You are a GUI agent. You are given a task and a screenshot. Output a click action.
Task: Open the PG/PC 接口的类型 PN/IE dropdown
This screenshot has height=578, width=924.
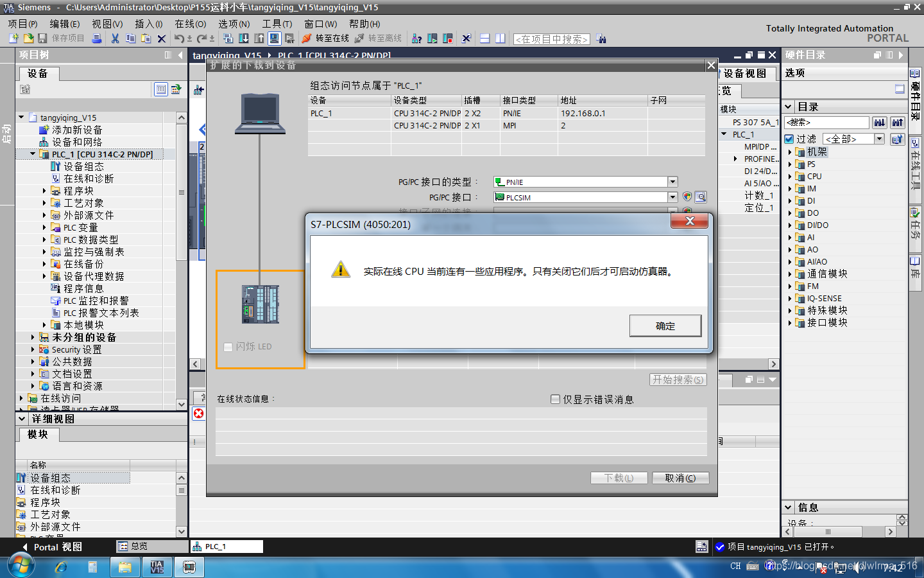pyautogui.click(x=672, y=182)
